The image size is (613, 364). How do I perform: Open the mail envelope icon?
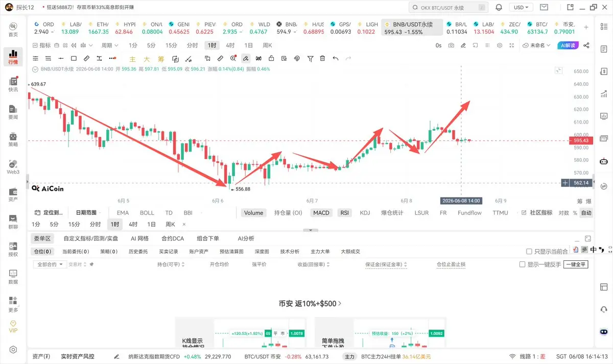[545, 8]
